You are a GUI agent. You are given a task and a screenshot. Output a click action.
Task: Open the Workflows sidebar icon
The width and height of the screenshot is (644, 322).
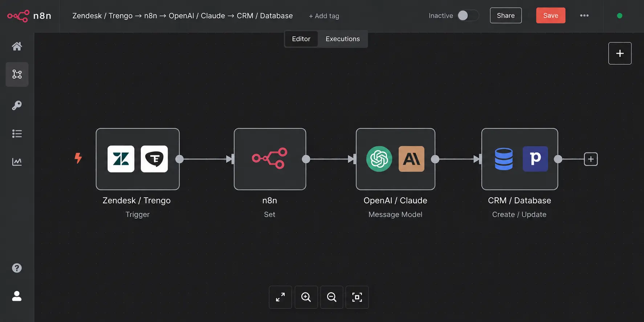pos(17,74)
